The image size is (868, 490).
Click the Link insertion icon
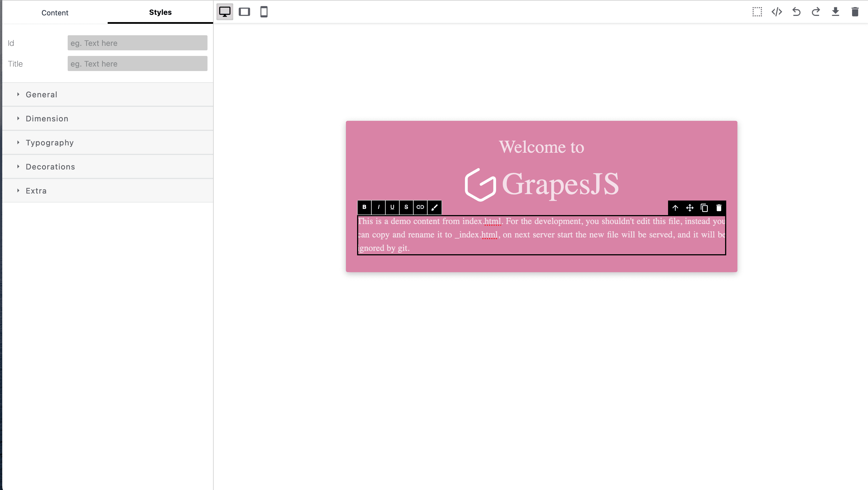[420, 207]
